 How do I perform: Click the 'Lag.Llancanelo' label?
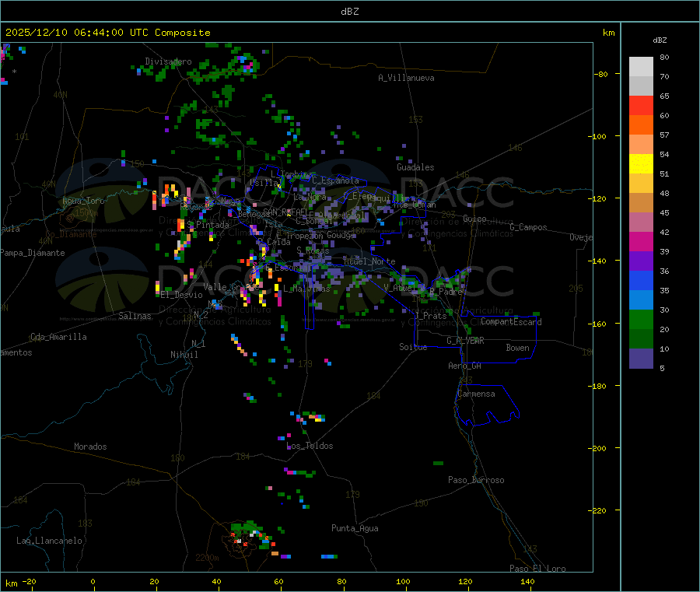(x=49, y=541)
